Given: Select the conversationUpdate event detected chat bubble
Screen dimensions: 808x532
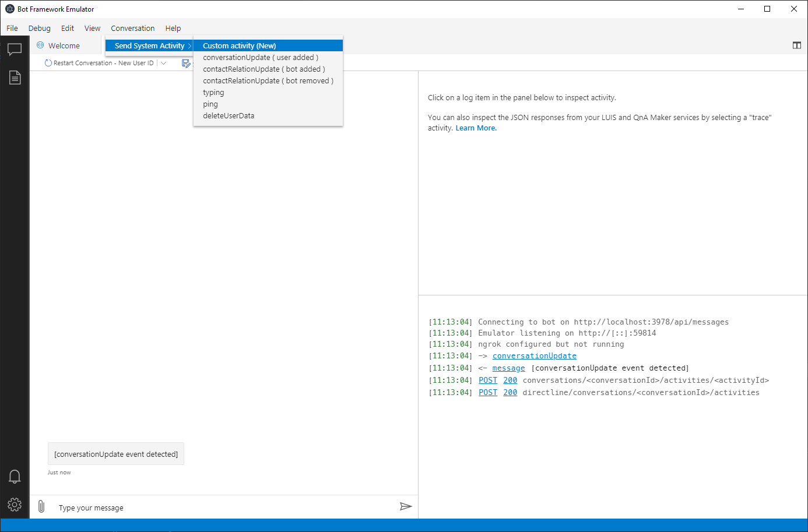Looking at the screenshot, I should click(x=116, y=454).
